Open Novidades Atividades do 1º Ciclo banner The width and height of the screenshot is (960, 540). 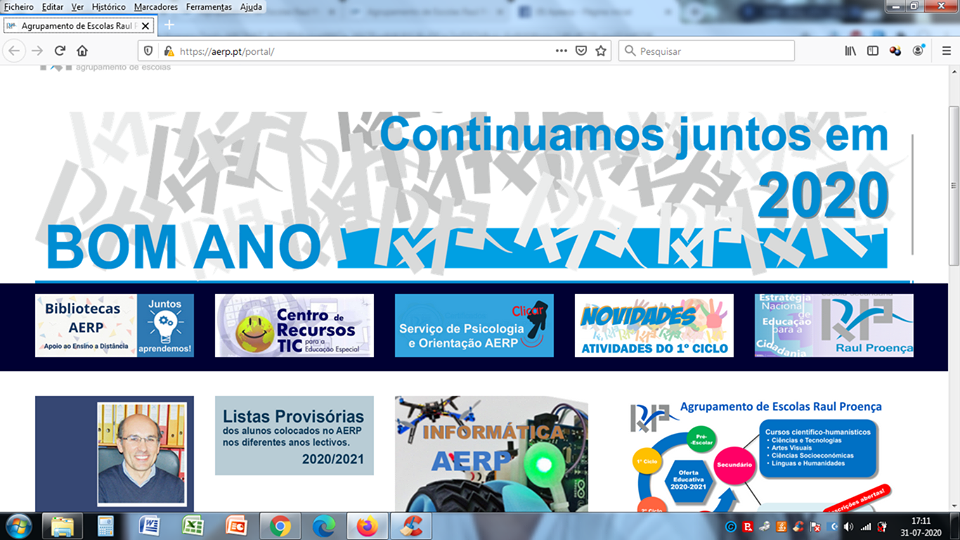pyautogui.click(x=654, y=326)
